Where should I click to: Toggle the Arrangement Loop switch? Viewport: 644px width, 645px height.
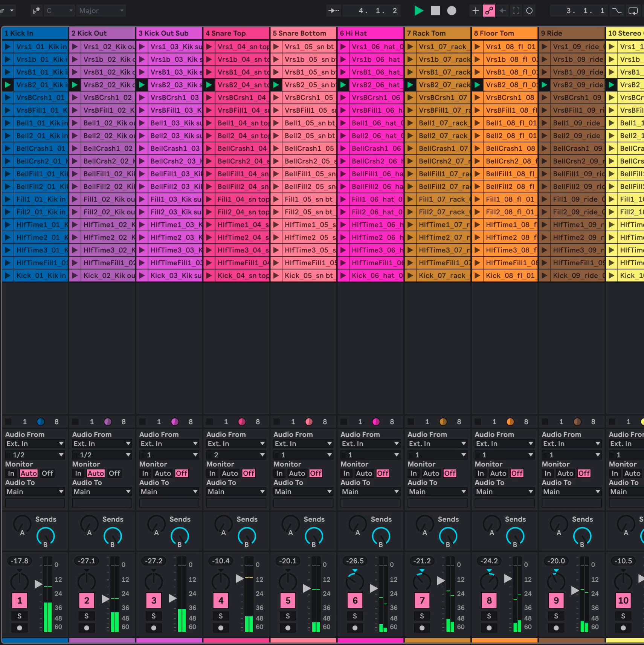[633, 11]
